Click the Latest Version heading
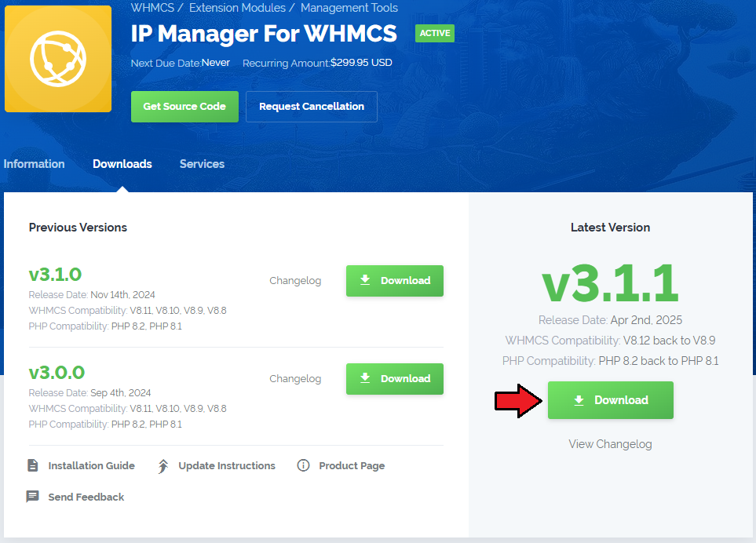Viewport: 756px width, 543px height. coord(611,228)
